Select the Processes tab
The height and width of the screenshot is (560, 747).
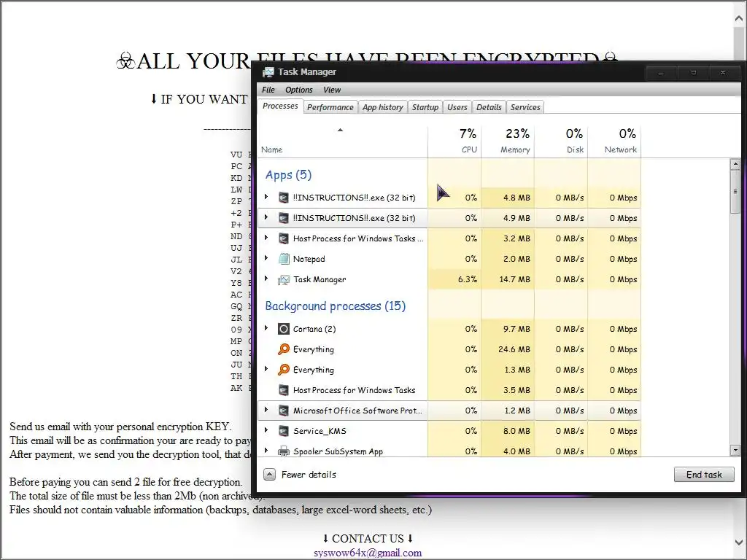280,106
